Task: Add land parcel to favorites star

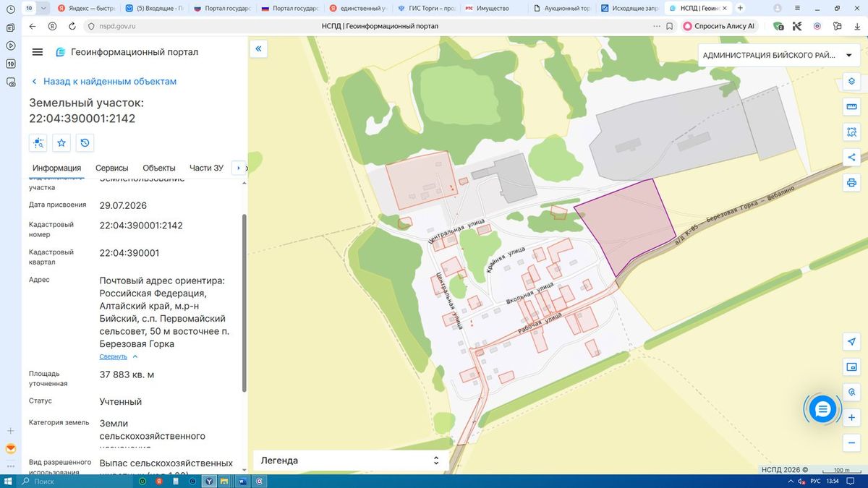Action: 61,143
